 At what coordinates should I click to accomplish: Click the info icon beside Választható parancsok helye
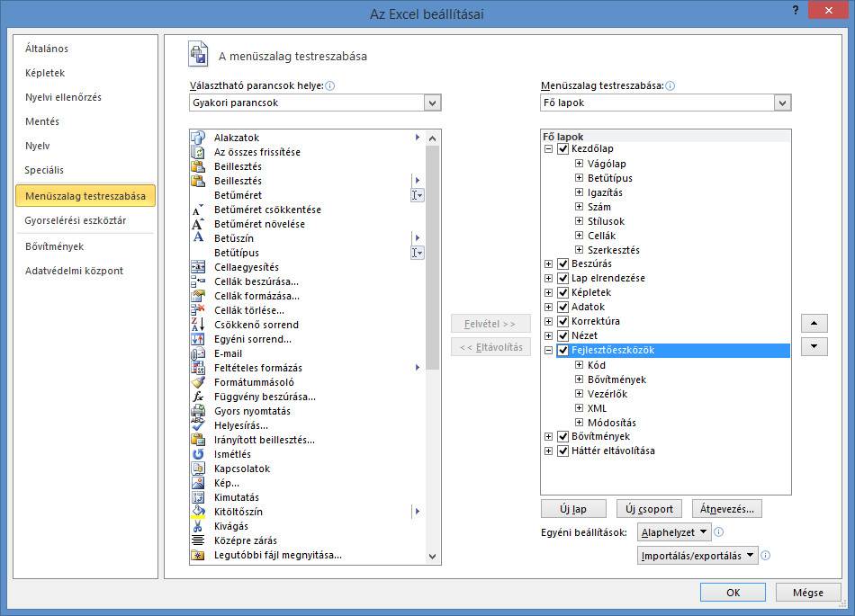pos(330,85)
